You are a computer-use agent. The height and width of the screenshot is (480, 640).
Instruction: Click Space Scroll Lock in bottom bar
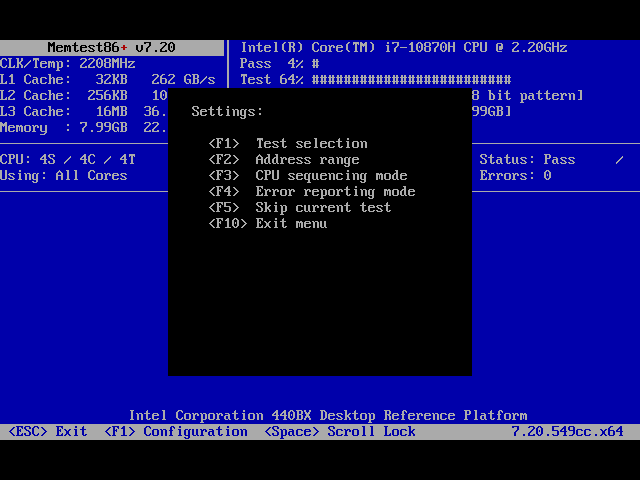(340, 431)
